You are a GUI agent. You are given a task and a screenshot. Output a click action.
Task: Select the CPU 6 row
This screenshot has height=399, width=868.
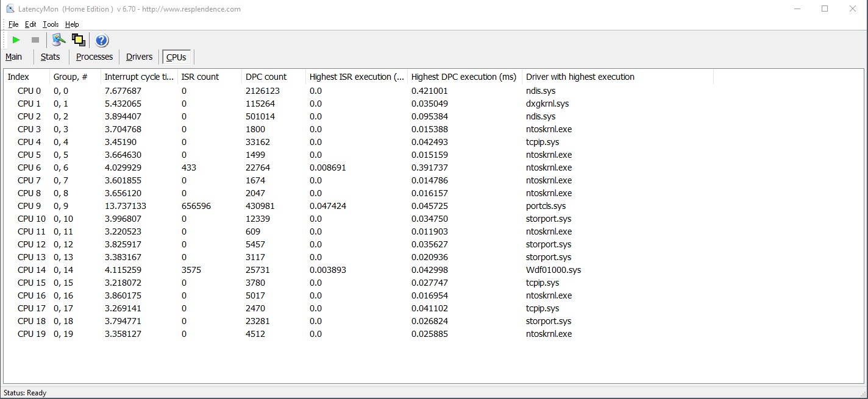(x=358, y=168)
